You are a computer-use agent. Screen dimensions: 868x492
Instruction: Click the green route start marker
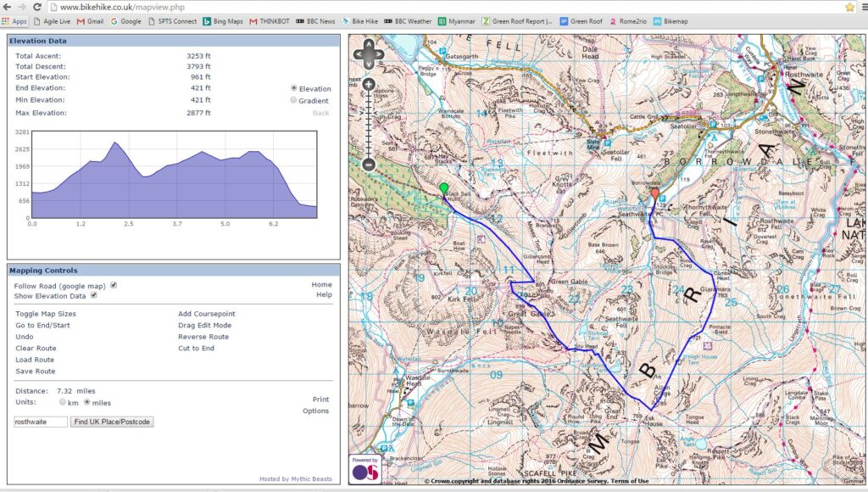click(442, 190)
